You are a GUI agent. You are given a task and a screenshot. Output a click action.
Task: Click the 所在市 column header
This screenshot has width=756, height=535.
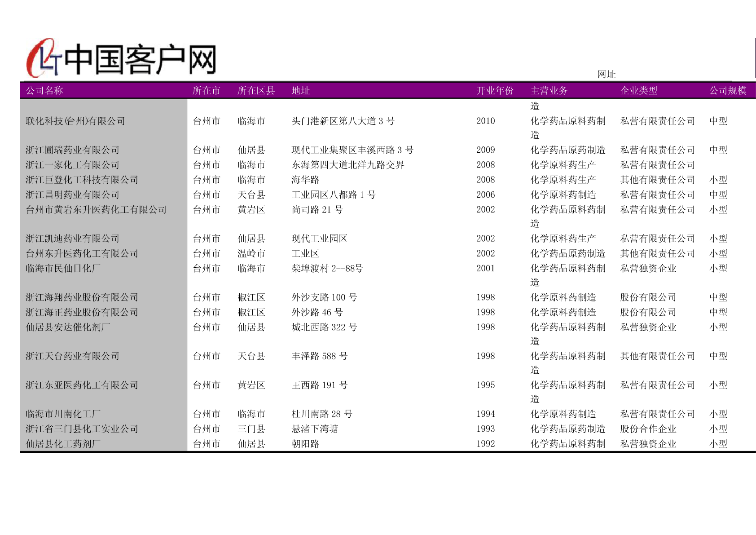tap(207, 91)
